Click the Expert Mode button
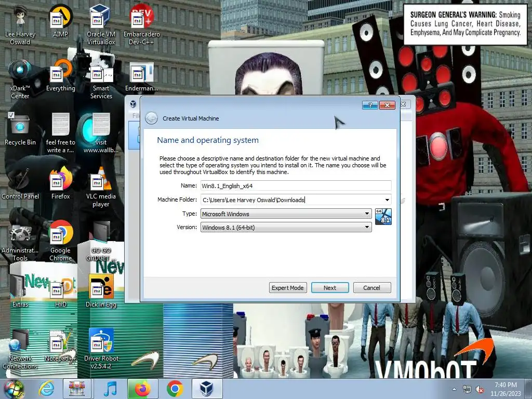Image resolution: width=532 pixels, height=399 pixels. [288, 288]
